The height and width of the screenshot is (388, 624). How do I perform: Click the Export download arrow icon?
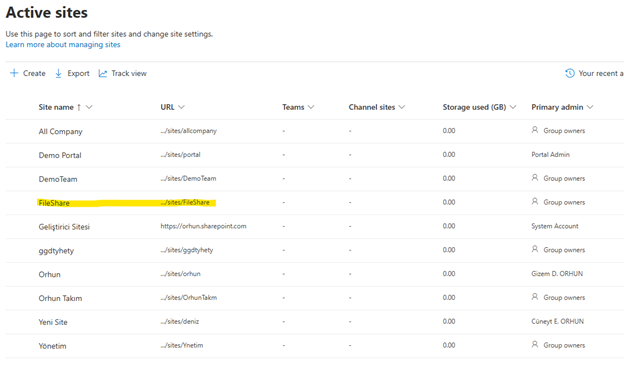tap(58, 73)
